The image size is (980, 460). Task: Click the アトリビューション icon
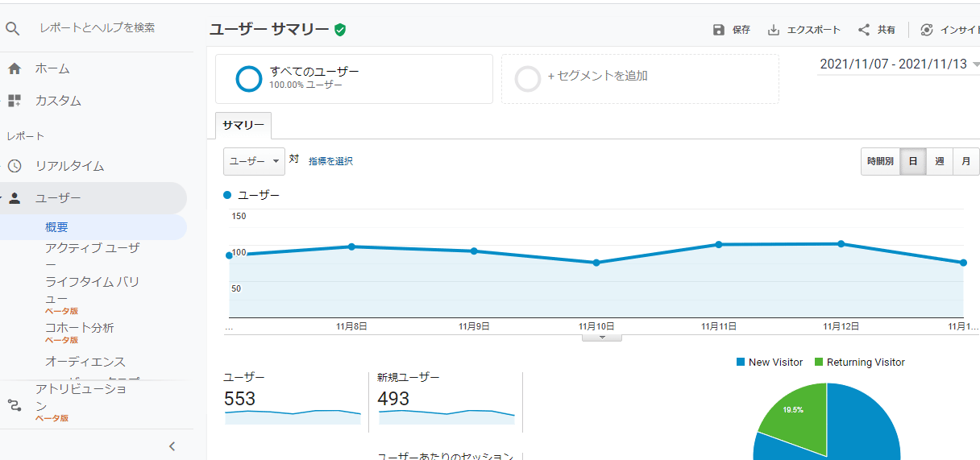click(x=15, y=404)
